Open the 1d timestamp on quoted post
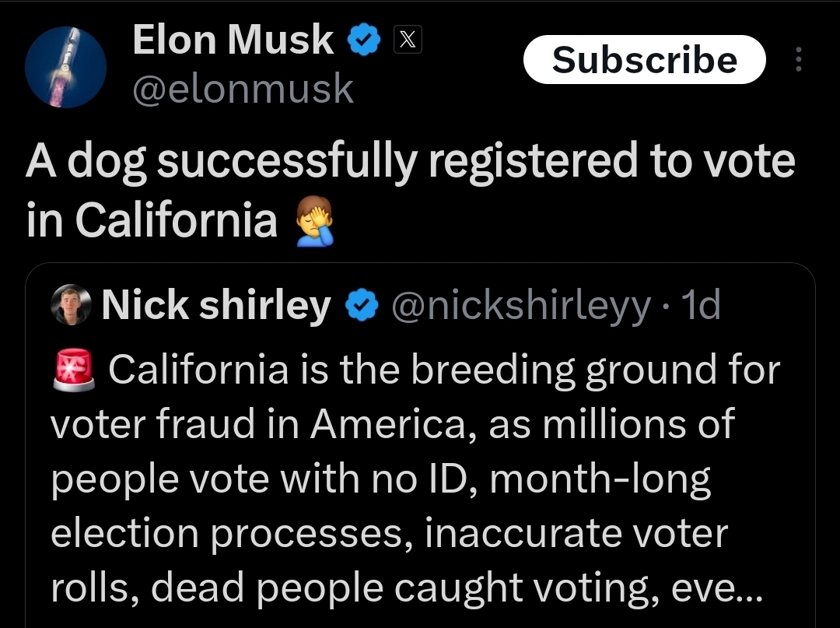Screen dimensions: 840x628 [x=701, y=306]
